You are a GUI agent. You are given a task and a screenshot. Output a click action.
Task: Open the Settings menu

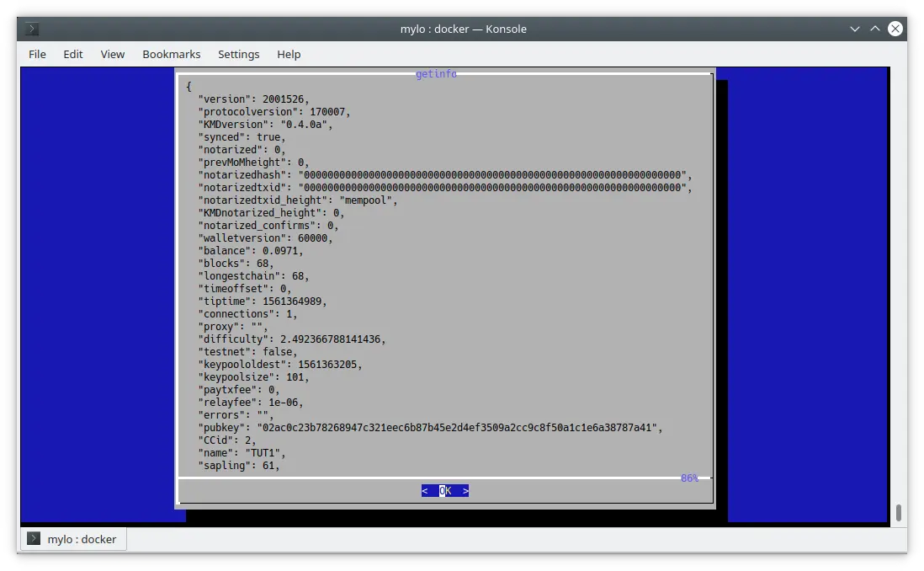click(238, 54)
